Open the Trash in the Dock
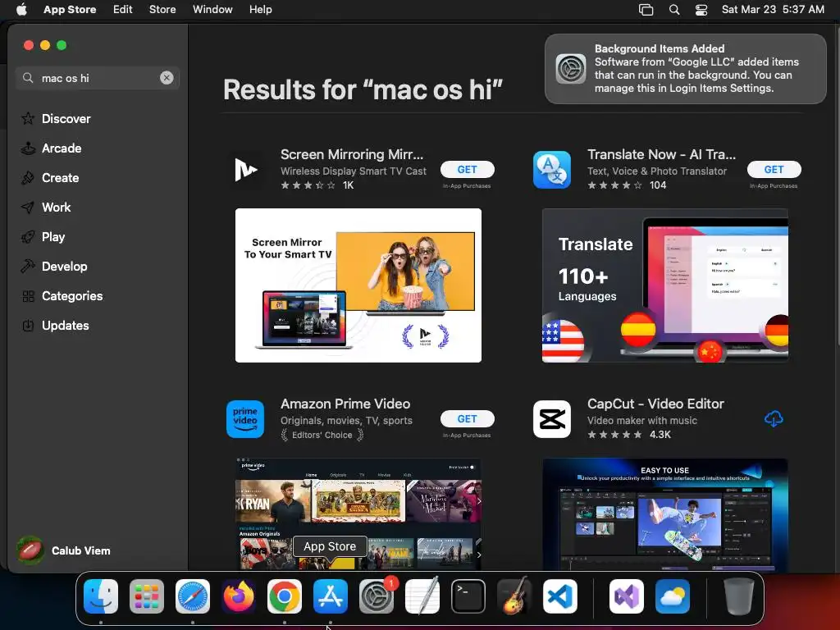The image size is (840, 630). [x=739, y=596]
